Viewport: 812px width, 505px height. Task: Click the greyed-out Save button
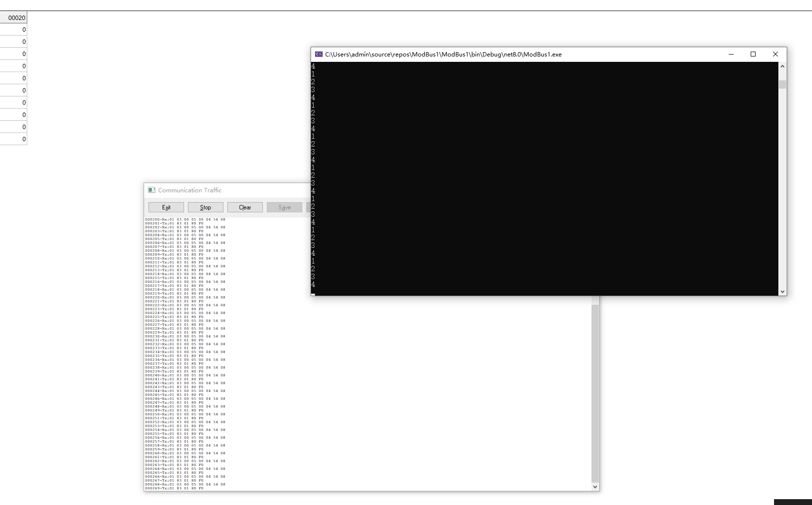point(284,207)
